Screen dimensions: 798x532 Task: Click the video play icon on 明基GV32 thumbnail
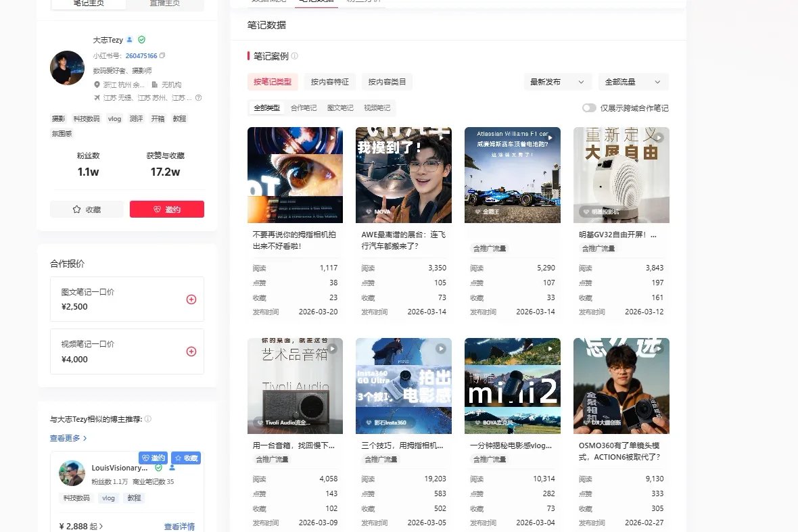click(659, 137)
